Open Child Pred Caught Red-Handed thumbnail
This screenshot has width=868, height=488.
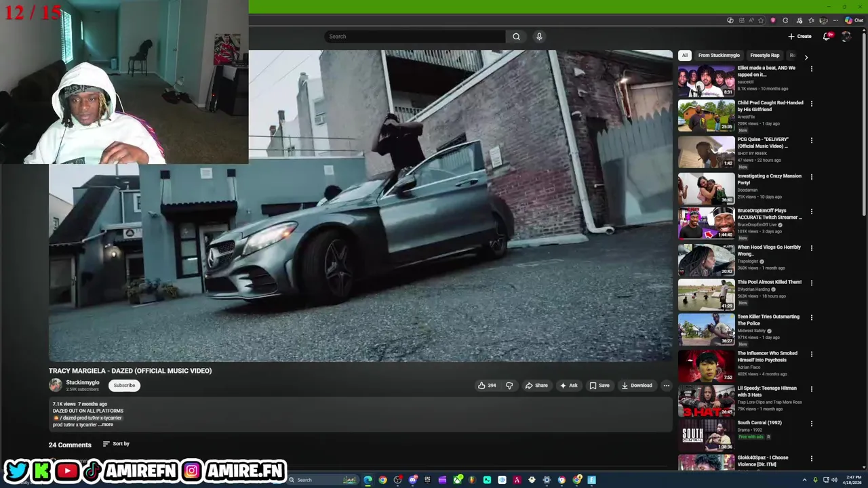click(x=706, y=115)
